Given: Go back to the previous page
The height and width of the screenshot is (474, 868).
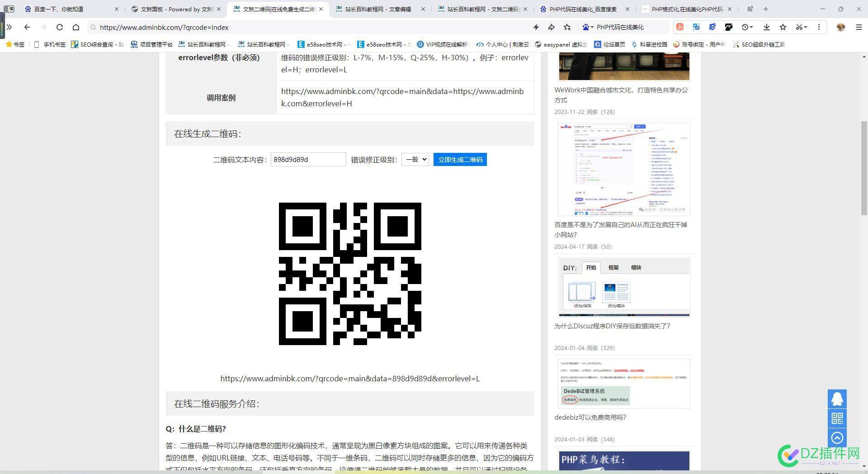Looking at the screenshot, I should 27,27.
